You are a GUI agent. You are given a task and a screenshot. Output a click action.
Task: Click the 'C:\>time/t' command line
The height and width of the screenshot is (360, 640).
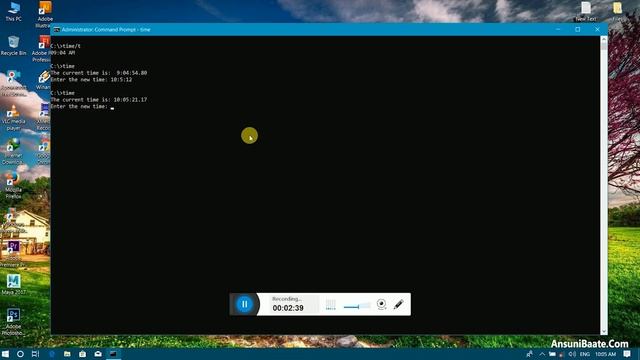coord(66,46)
